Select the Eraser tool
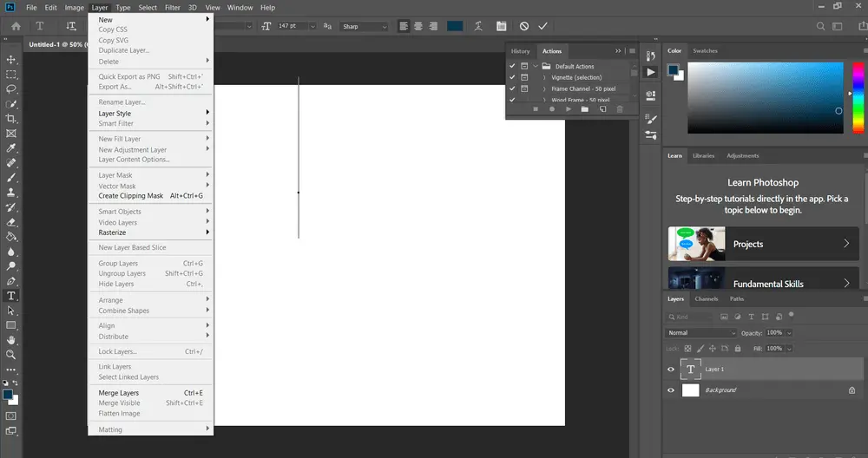 pos(11,222)
